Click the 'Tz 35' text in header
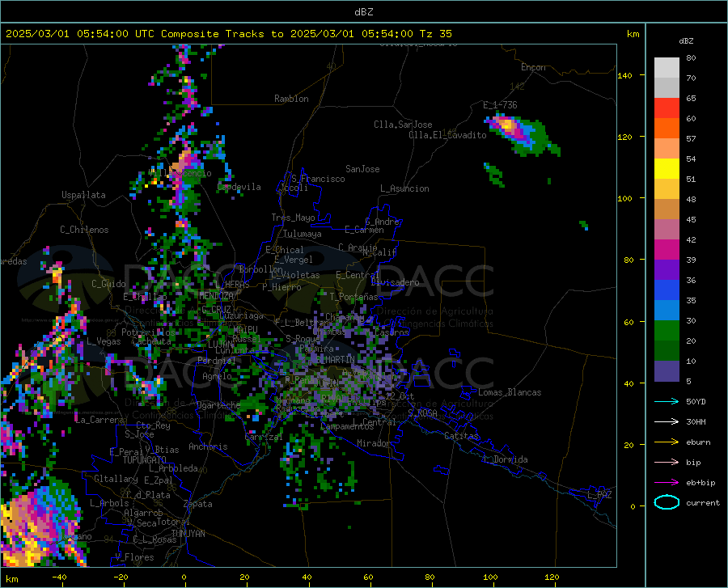The width and height of the screenshot is (728, 588). point(435,34)
